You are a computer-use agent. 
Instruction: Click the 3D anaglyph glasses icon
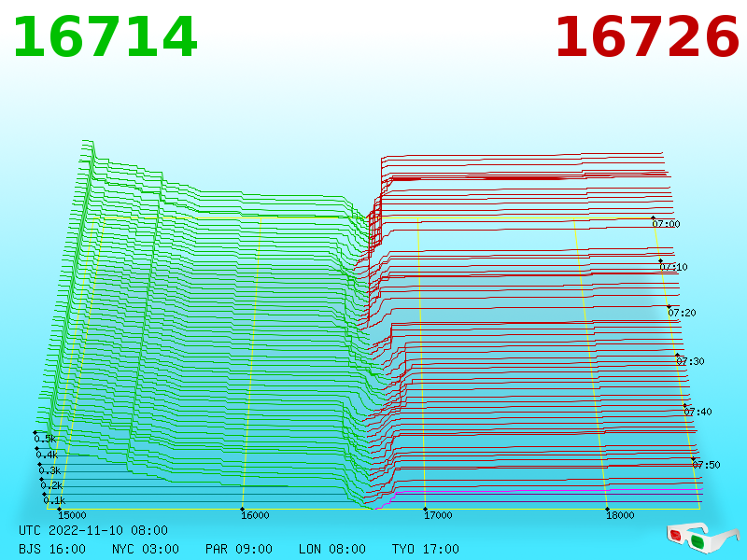(x=702, y=538)
